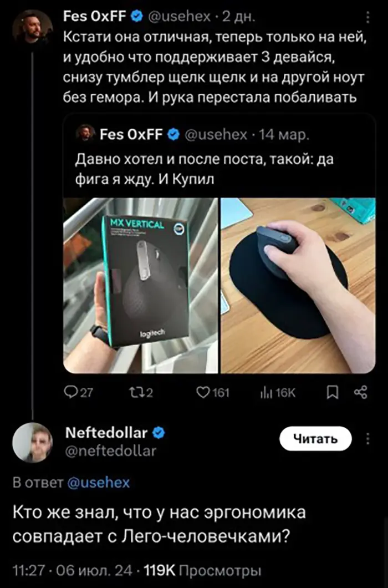Open @usehex mention link in reply
388x588 pixels.
98,483
